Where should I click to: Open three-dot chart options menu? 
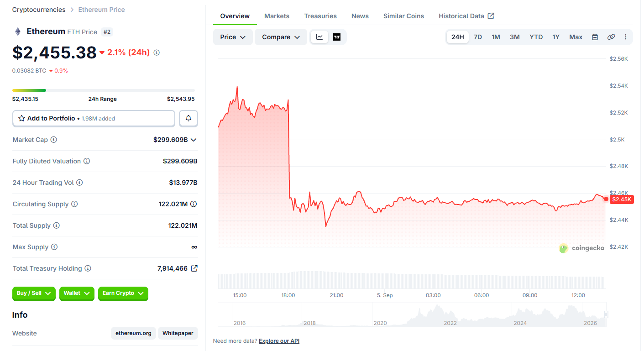[625, 37]
